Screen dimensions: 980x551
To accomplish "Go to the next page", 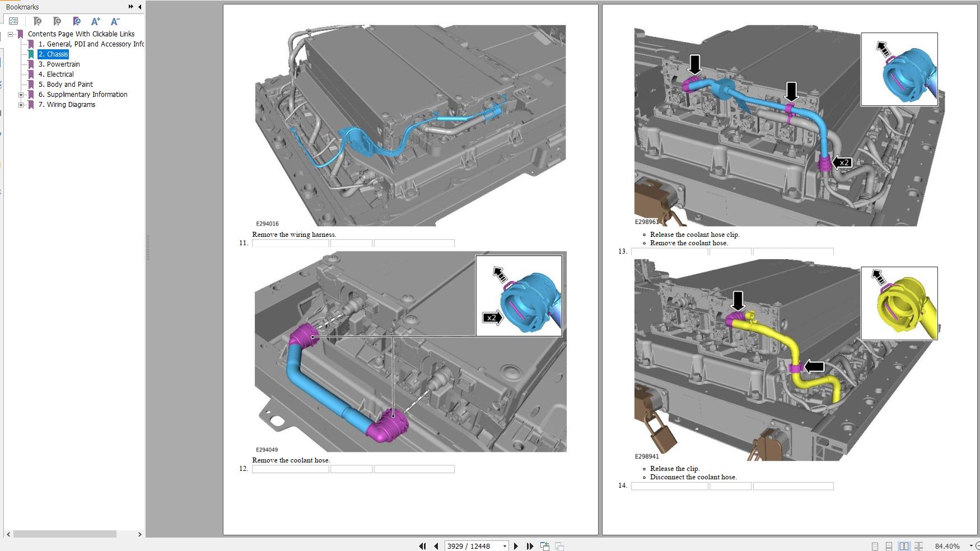I will (516, 546).
